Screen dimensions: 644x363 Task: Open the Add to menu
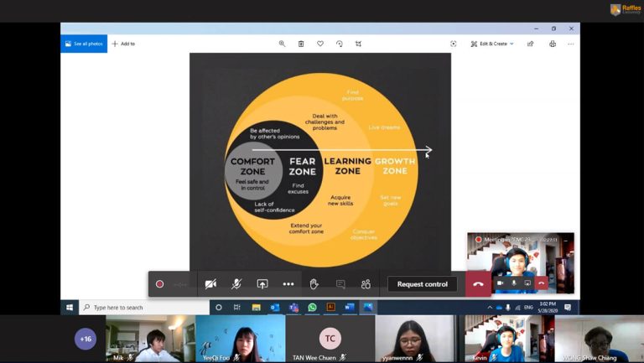(123, 44)
